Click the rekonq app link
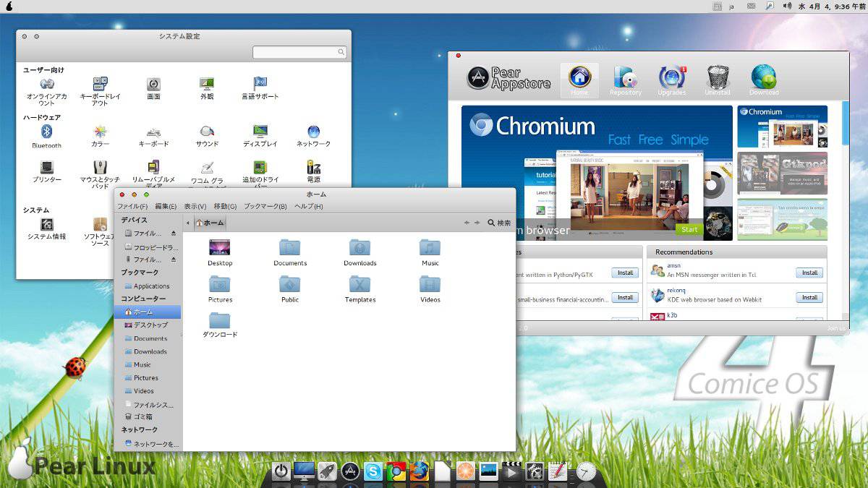 click(x=676, y=290)
